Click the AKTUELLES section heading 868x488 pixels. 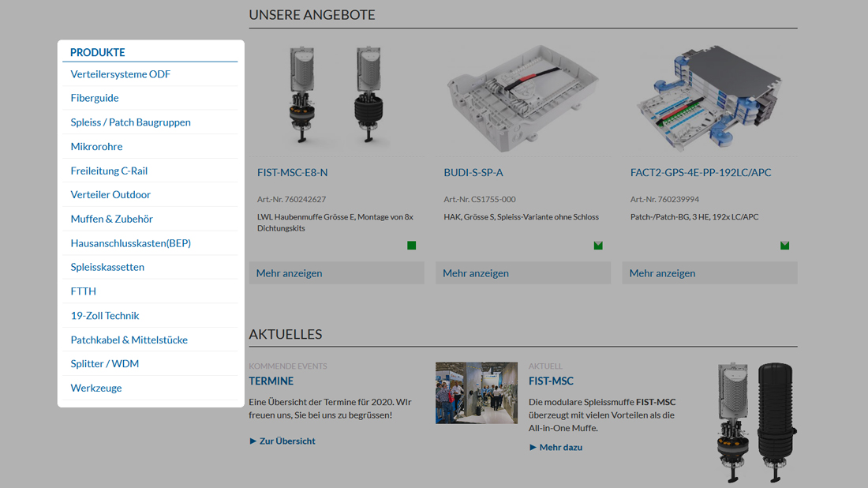pyautogui.click(x=285, y=335)
